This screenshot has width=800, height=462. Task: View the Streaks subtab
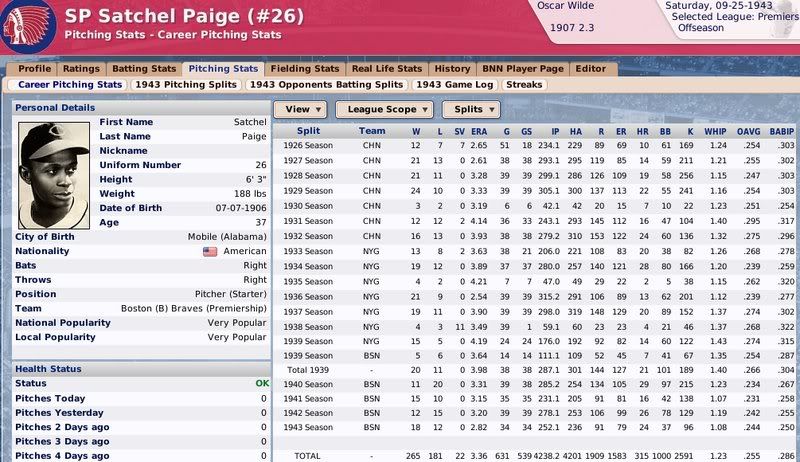point(524,85)
